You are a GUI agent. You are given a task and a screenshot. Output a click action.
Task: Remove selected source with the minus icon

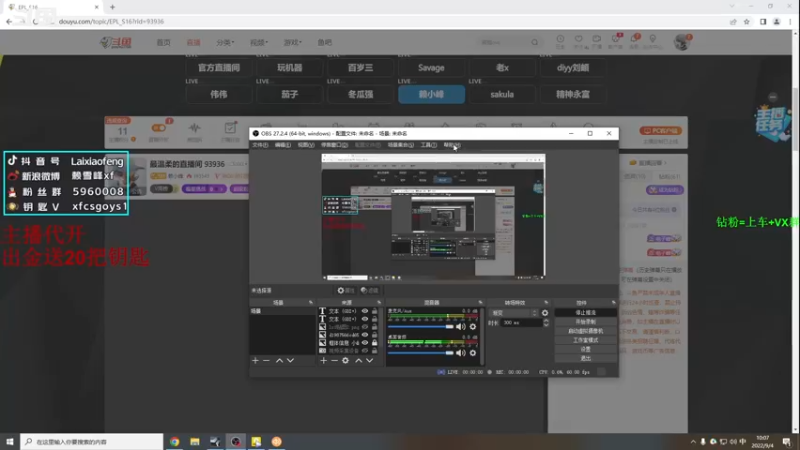click(x=334, y=361)
